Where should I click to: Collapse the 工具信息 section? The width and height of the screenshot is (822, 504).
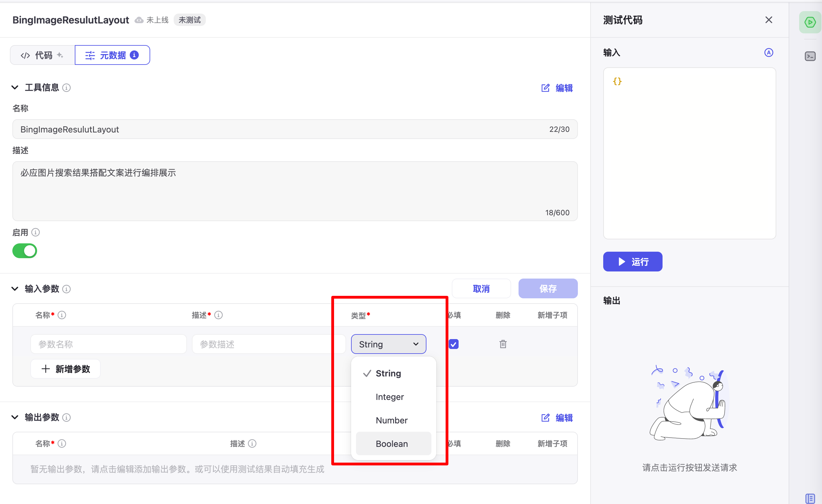15,87
